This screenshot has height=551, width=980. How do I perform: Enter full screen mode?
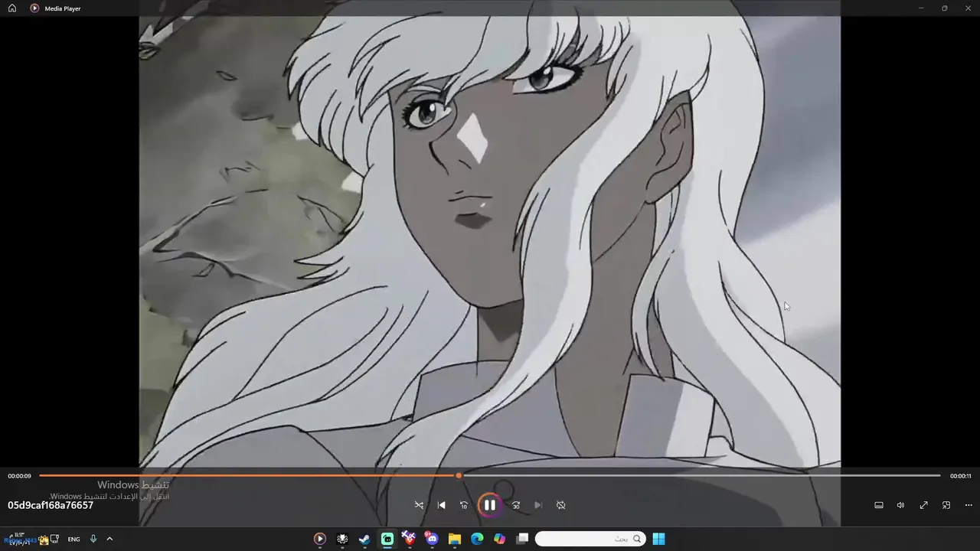924,505
